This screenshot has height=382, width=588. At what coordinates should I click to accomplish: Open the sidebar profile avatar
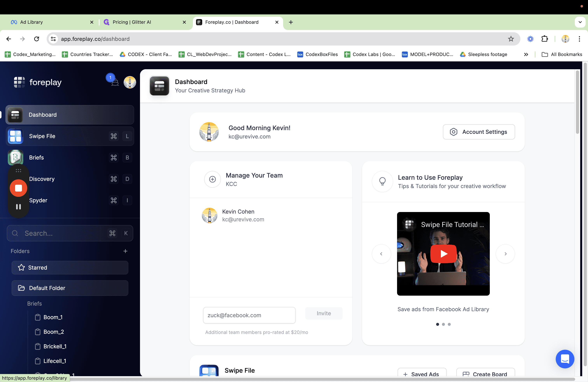pos(130,82)
